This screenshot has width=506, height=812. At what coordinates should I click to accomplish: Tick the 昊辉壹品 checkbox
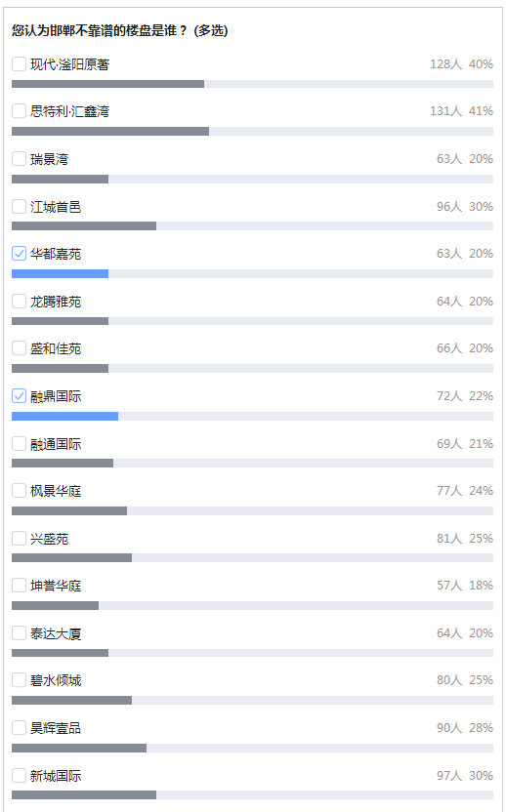click(x=19, y=728)
